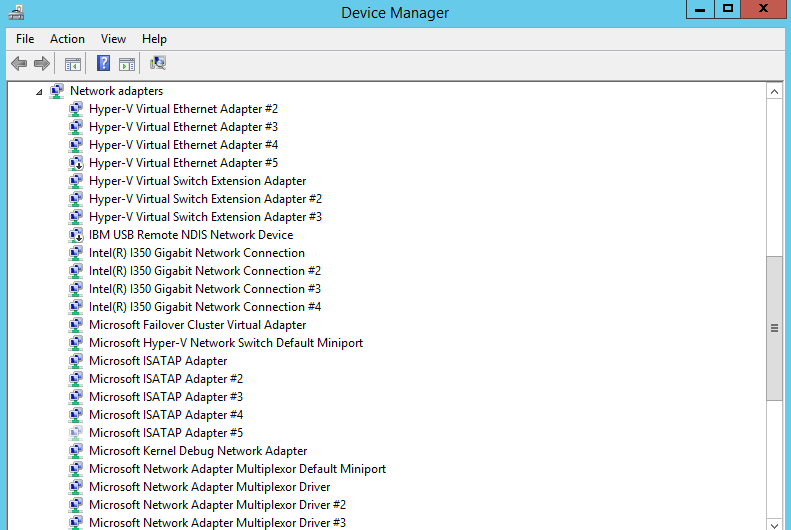
Task: Open the File menu
Action: pyautogui.click(x=25, y=39)
